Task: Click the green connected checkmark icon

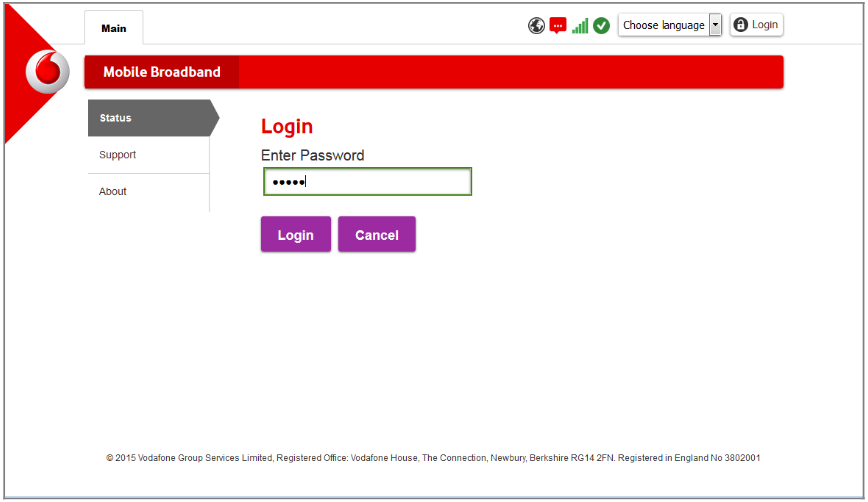Action: pos(601,25)
